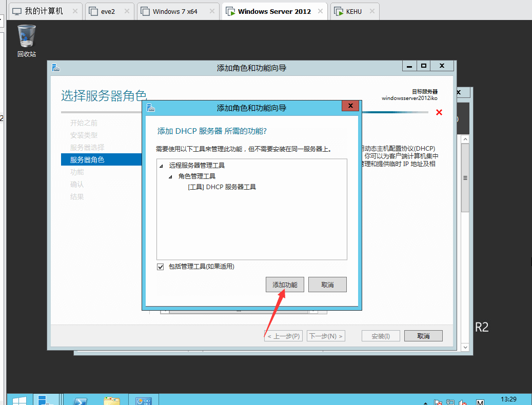The width and height of the screenshot is (532, 405).
Task: Select the [工具] DHCP 服务器工具 item
Action: point(222,187)
